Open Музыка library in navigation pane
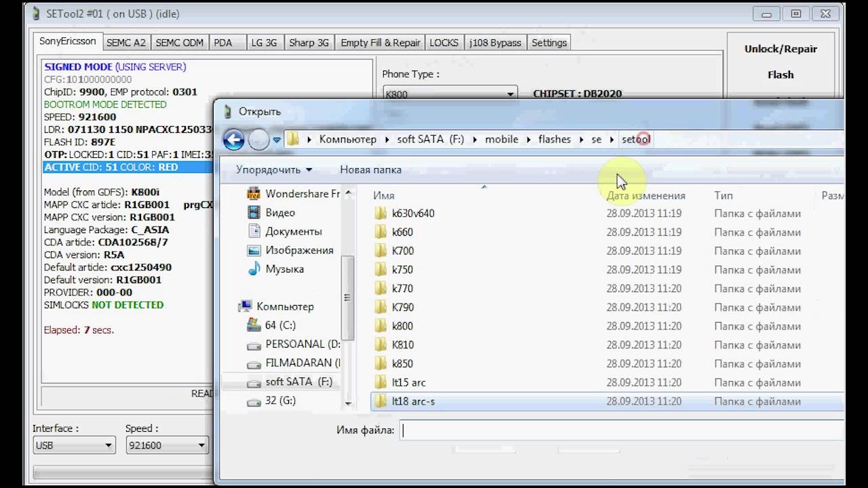 (276, 269)
